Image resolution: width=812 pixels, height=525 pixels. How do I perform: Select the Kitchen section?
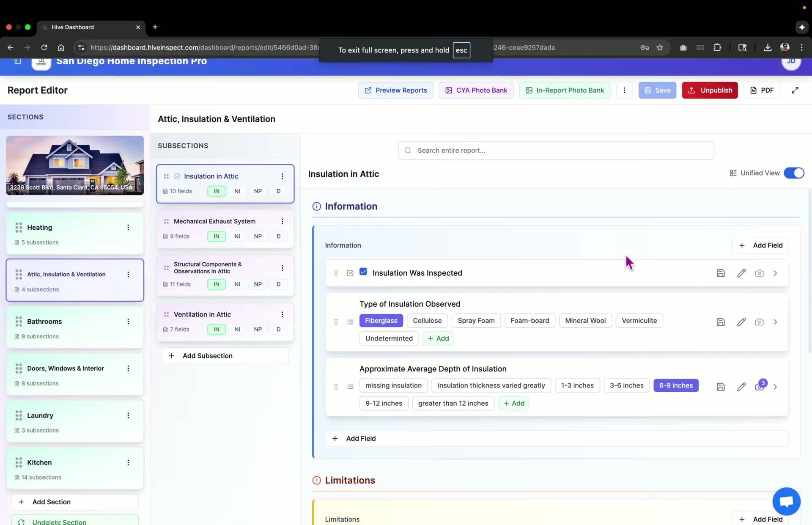click(x=75, y=468)
